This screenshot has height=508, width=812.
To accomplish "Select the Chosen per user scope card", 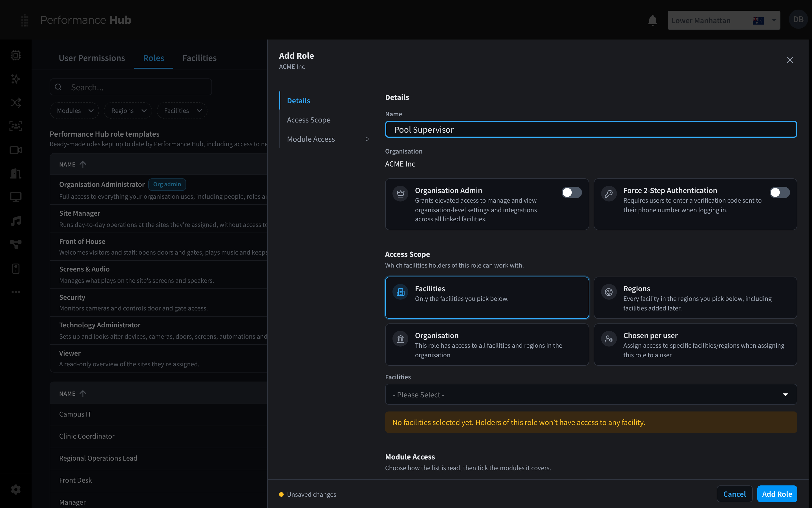I will click(695, 344).
